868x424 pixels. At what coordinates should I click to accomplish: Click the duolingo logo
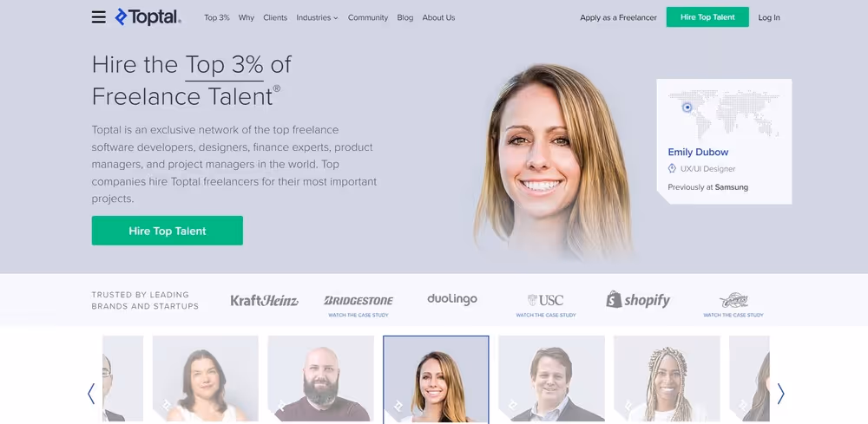tap(451, 299)
